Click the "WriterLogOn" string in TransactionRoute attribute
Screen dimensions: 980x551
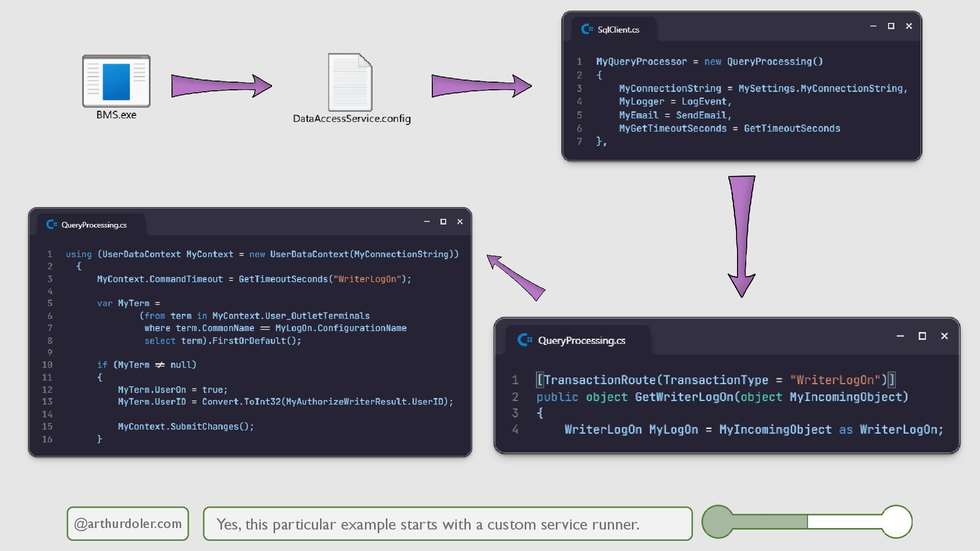point(835,380)
